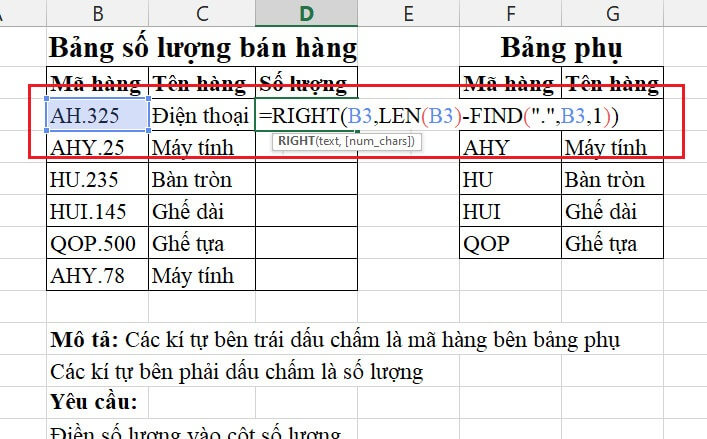
Task: Click the Số lượng header cell
Action: 307,82
